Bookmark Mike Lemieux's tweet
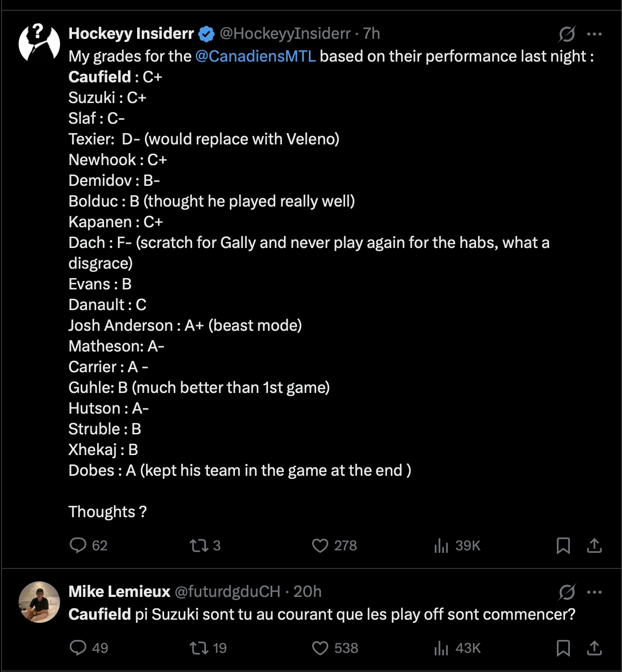622x672 pixels. click(x=563, y=648)
